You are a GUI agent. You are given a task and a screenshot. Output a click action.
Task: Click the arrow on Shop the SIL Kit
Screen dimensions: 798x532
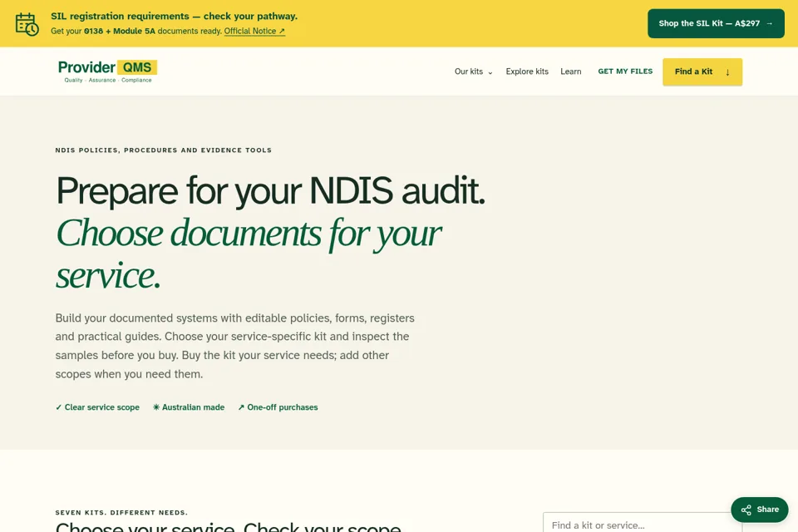coord(769,23)
